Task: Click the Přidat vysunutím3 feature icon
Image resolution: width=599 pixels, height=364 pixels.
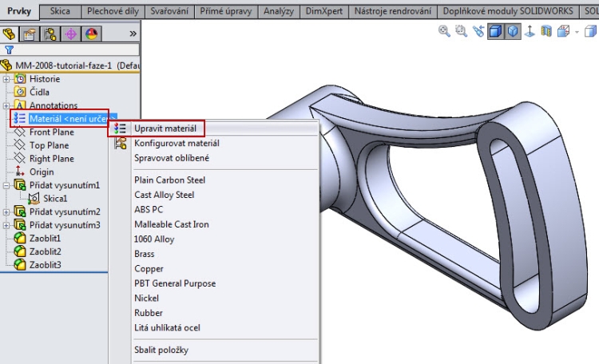Action: pos(20,224)
